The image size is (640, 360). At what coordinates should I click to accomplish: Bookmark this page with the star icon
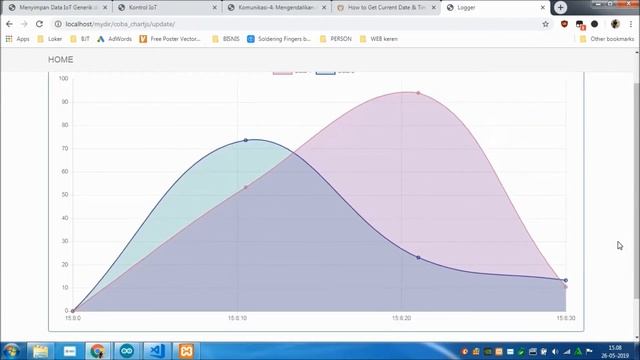tap(546, 24)
